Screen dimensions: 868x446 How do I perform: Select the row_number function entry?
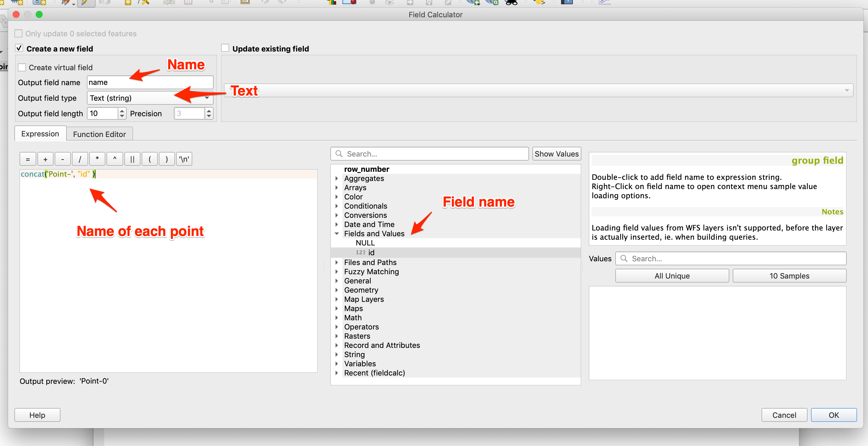point(367,169)
